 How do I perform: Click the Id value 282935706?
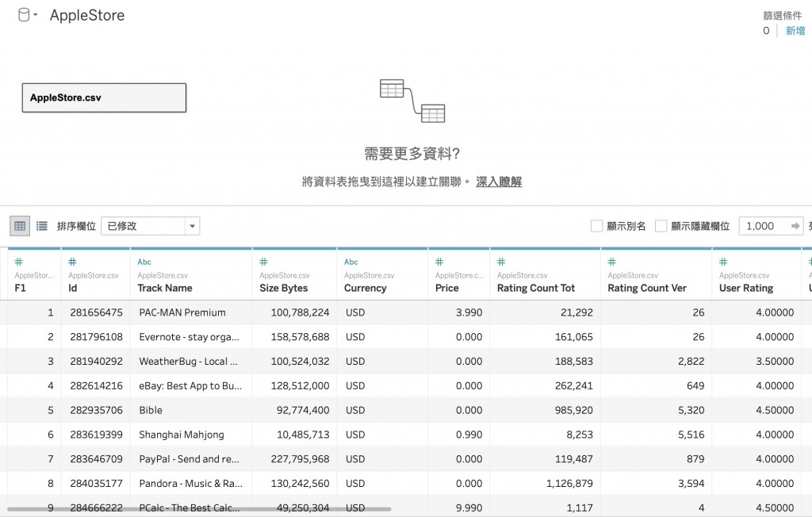96,410
